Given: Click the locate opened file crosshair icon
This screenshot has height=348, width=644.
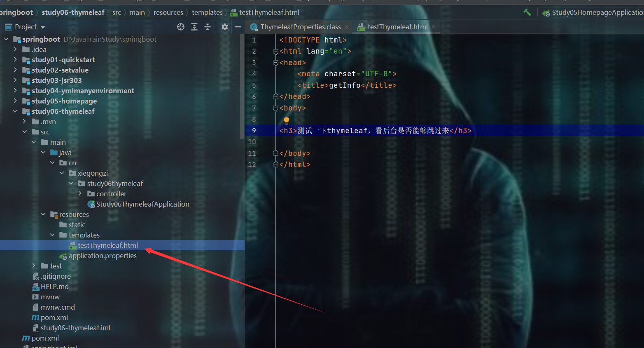Looking at the screenshot, I should pos(181,27).
